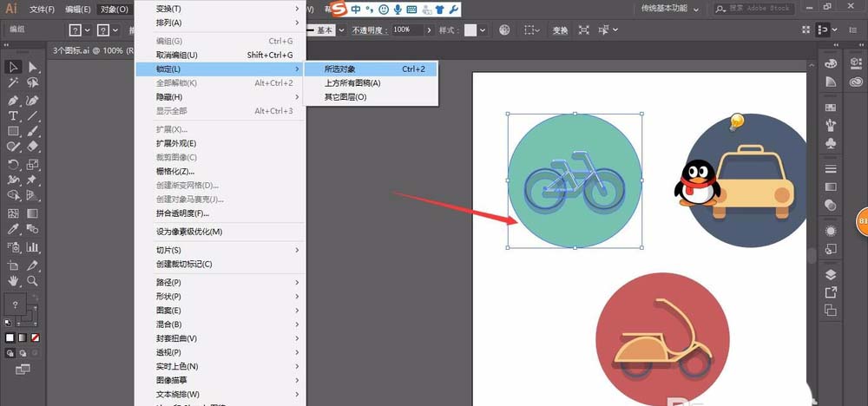Click 变换 button in control bar
Viewport: 868px width, 406px height.
coord(560,30)
